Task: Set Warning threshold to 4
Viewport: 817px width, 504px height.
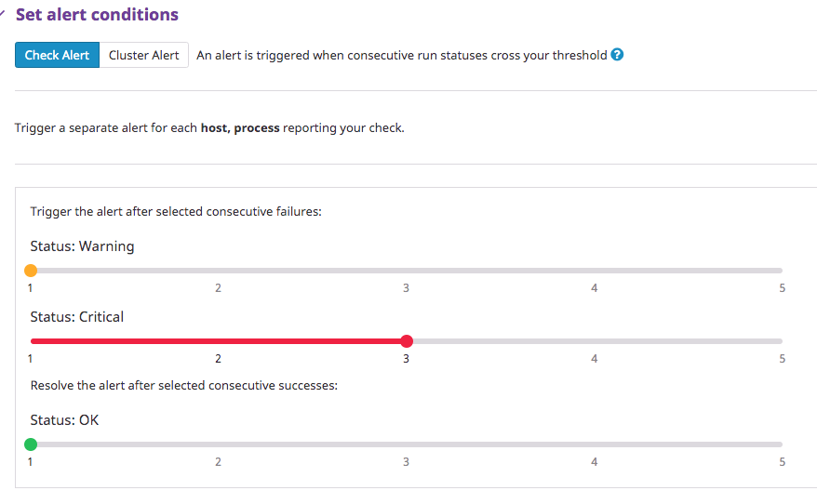Action: pos(595,271)
